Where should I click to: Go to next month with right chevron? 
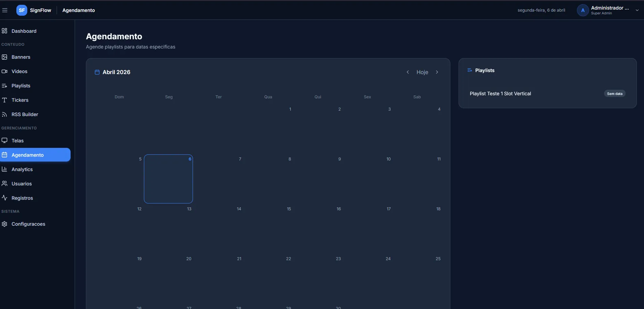[437, 72]
